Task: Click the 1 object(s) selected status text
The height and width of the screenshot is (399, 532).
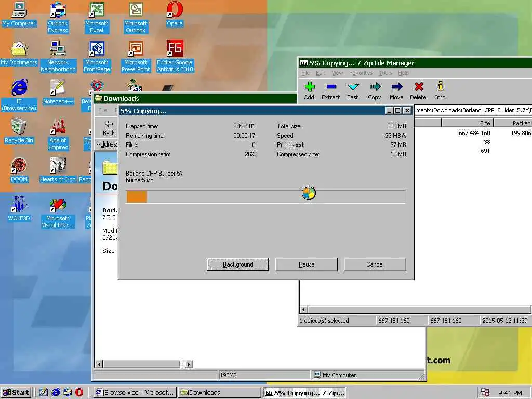Action: click(324, 320)
